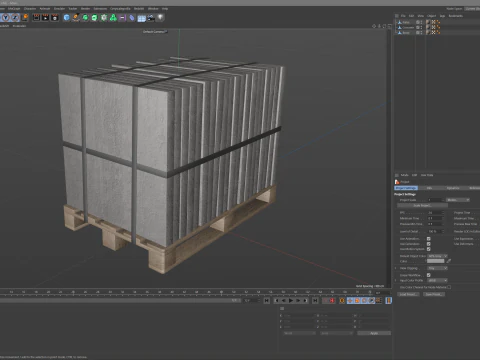Add a Cube primitive from toolbar
Viewport: 480px width, 360px height.
[x=66, y=18]
